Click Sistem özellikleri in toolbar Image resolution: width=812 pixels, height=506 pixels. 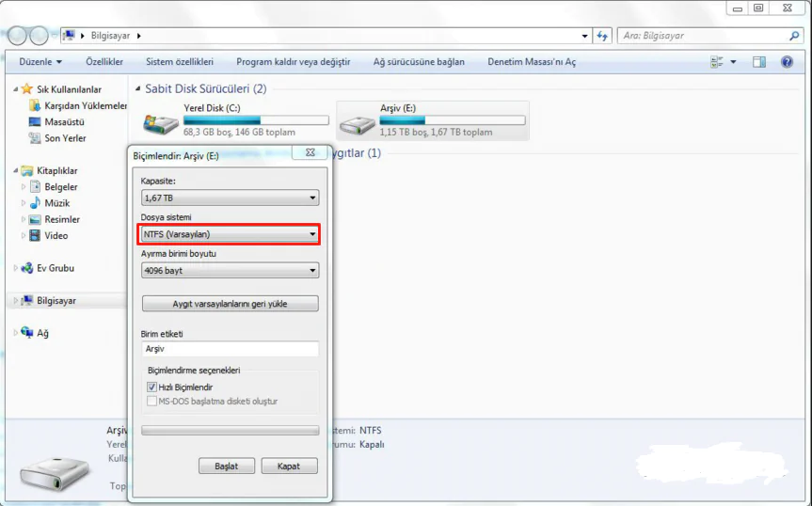[x=179, y=62]
